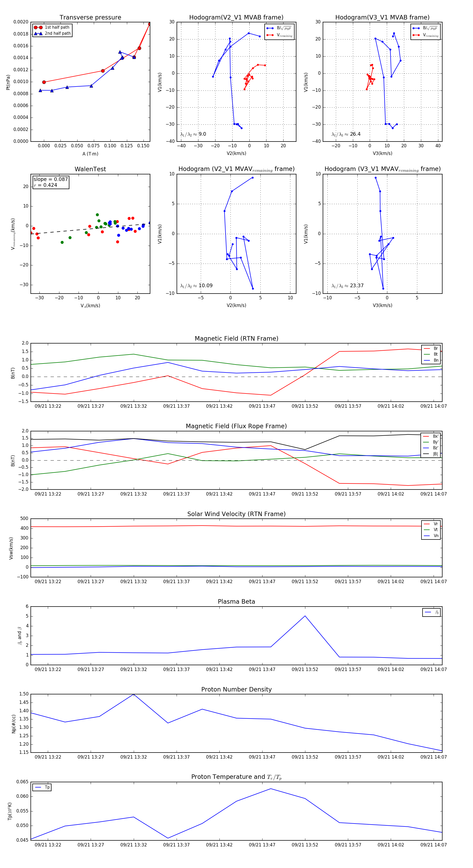Click the 'VA(km/s)' axis label in WalenTest
473x868 pixels.
click(x=90, y=306)
